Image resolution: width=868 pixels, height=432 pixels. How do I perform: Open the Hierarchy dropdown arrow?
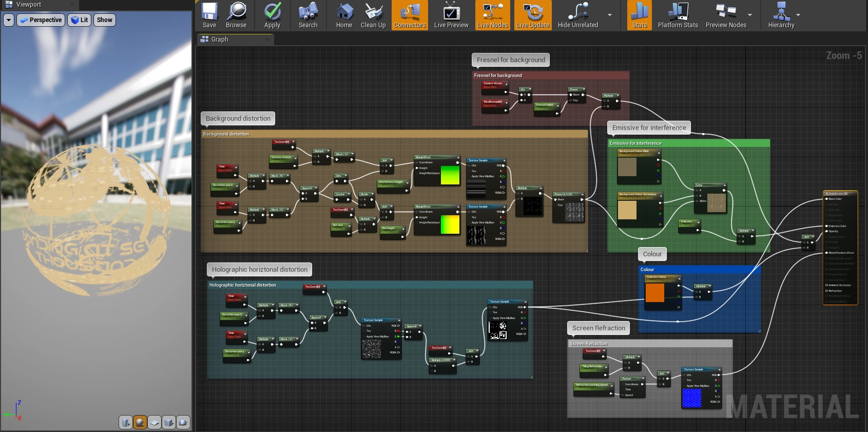point(798,15)
